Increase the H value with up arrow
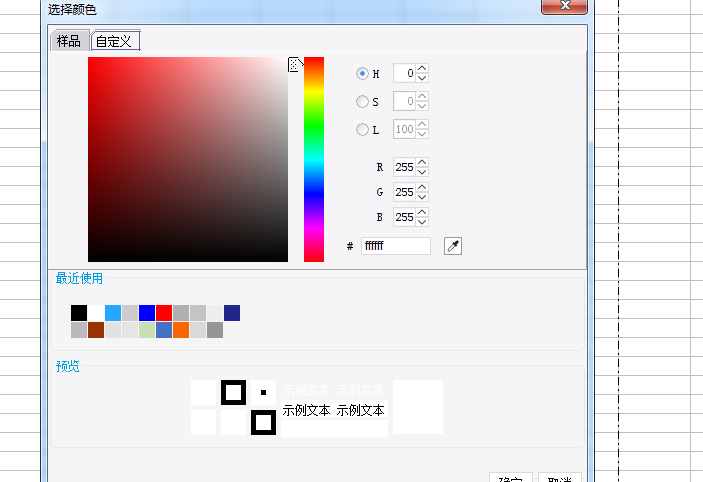This screenshot has height=482, width=703. tap(422, 69)
